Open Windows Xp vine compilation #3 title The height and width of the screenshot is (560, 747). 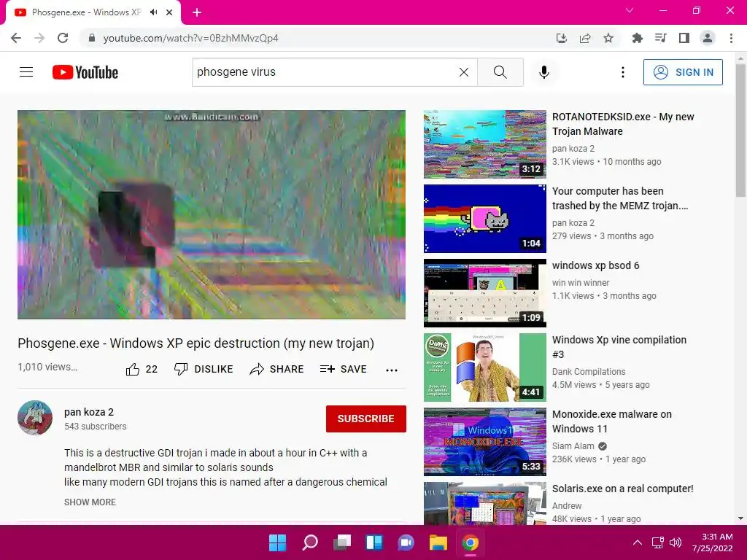pyautogui.click(x=619, y=346)
